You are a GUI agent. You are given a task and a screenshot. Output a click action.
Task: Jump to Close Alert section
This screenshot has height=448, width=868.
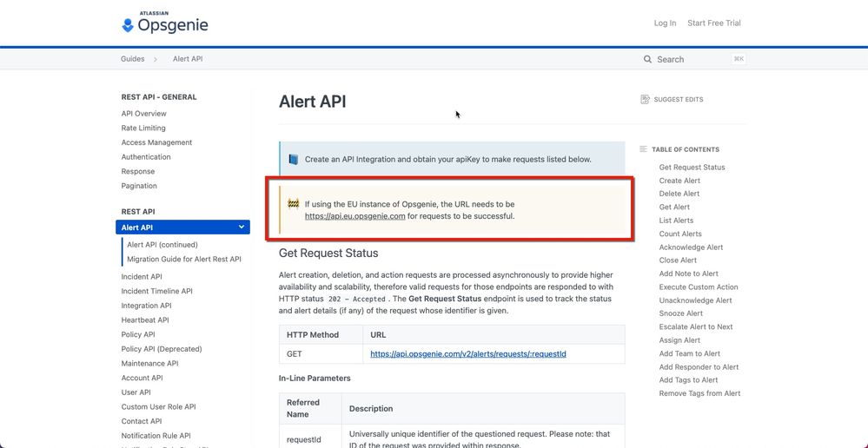click(678, 260)
